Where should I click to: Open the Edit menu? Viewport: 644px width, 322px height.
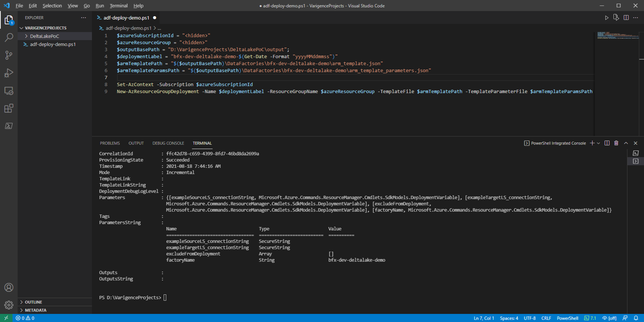(33, 6)
